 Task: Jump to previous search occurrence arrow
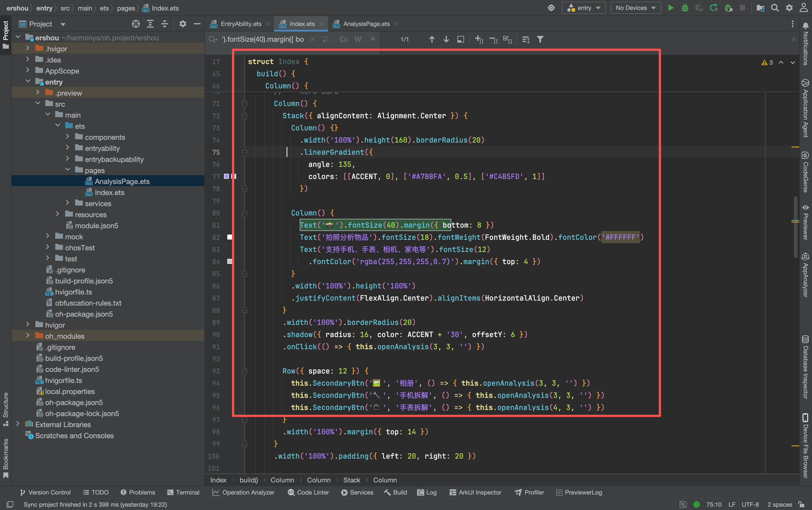432,40
